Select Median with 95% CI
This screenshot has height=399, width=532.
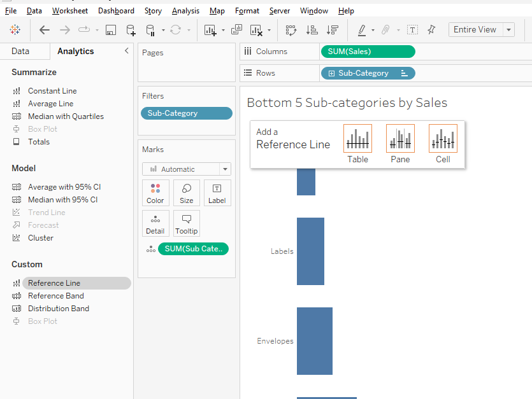pyautogui.click(x=63, y=200)
